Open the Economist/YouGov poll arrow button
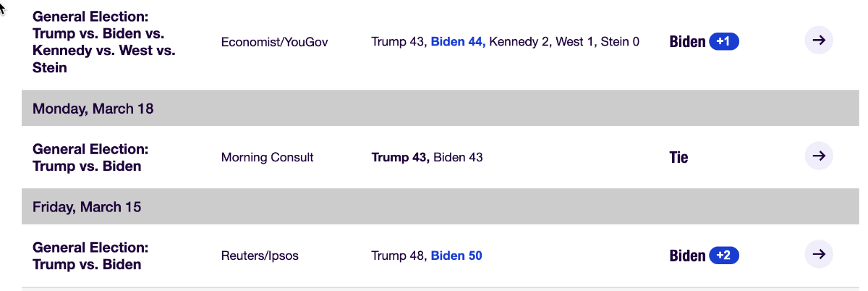This screenshot has width=868, height=291. pyautogui.click(x=819, y=41)
